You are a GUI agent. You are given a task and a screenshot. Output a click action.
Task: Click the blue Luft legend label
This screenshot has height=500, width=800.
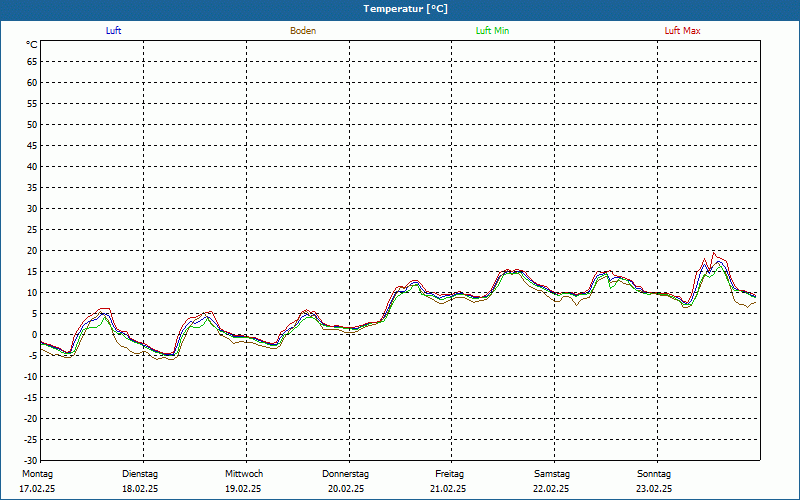click(x=113, y=31)
